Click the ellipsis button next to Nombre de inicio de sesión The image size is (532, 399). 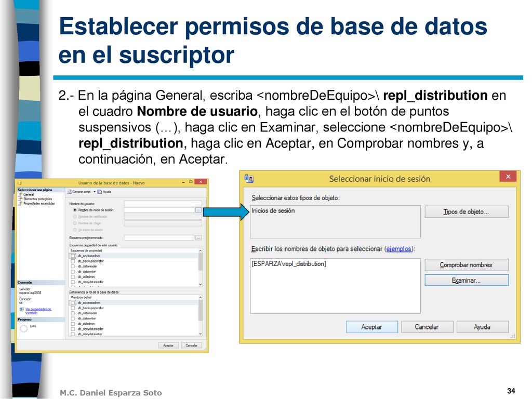pyautogui.click(x=198, y=210)
